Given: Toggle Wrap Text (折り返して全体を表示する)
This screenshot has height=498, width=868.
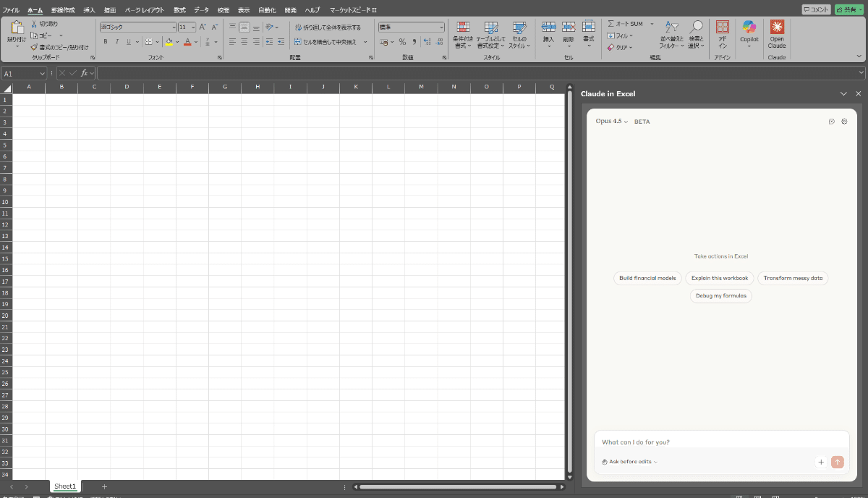Looking at the screenshot, I should pos(327,27).
